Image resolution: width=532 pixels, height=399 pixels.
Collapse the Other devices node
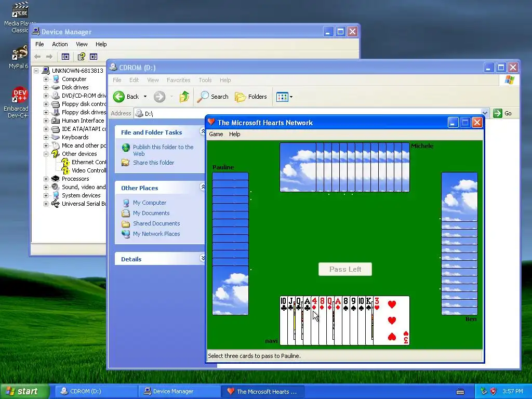pos(46,154)
